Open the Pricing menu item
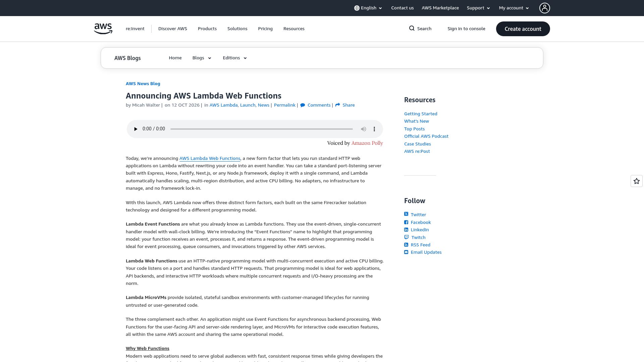Viewport: 644px width, 362px height. click(265, 29)
